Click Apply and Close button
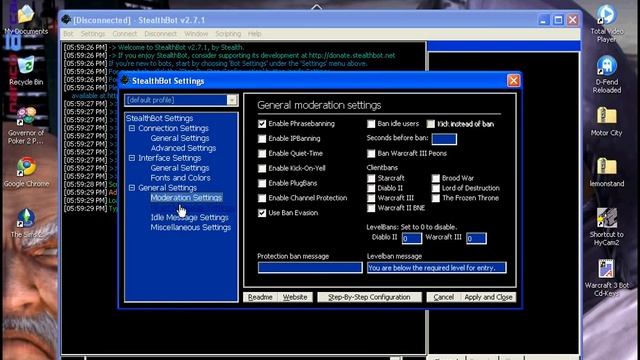640x360 pixels. click(x=488, y=297)
